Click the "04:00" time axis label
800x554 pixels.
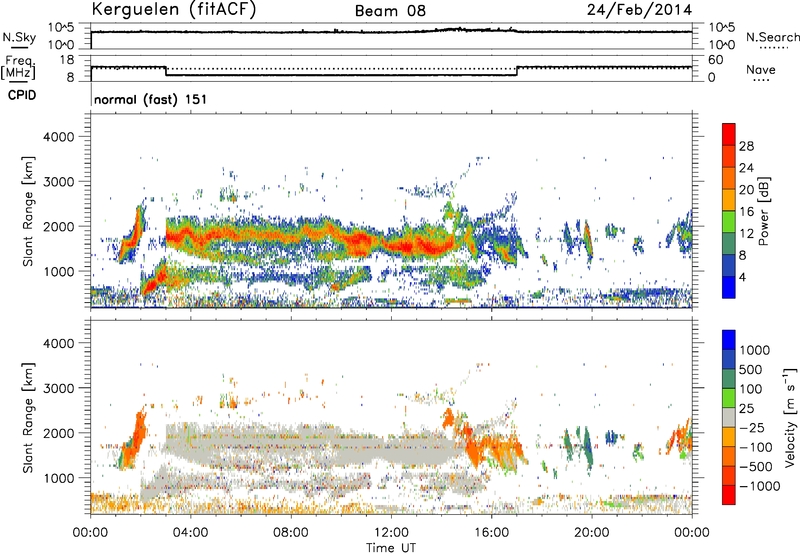[190, 533]
